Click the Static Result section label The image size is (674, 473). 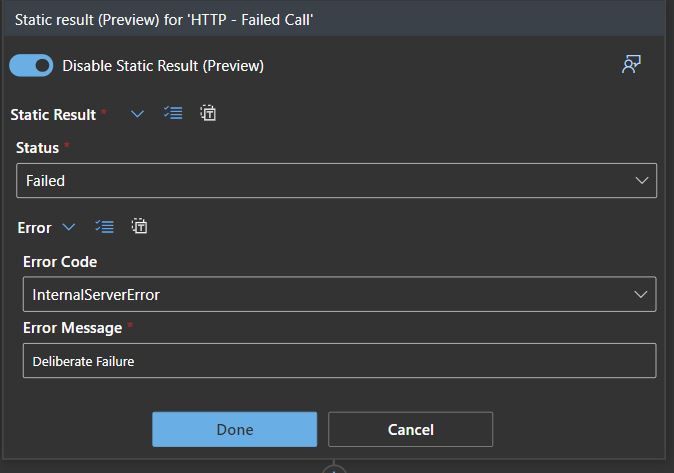(53, 115)
